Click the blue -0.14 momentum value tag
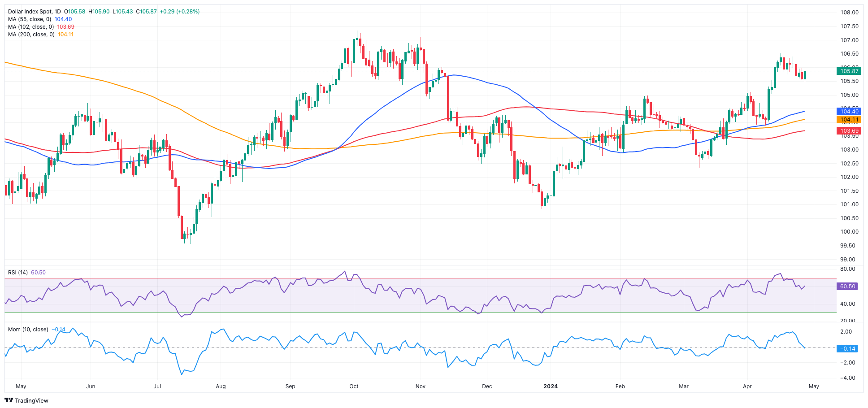Viewport: 868px width, 408px height. pyautogui.click(x=847, y=348)
